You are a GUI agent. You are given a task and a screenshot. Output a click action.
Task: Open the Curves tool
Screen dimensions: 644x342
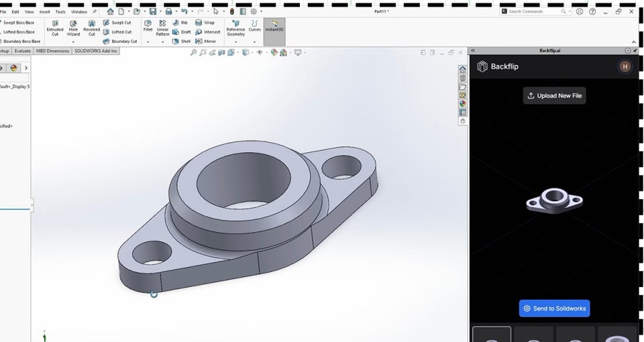pyautogui.click(x=255, y=25)
